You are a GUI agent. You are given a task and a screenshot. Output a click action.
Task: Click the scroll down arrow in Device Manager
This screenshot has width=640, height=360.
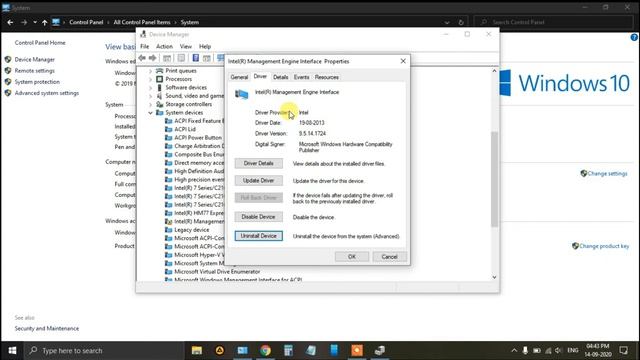click(x=494, y=277)
